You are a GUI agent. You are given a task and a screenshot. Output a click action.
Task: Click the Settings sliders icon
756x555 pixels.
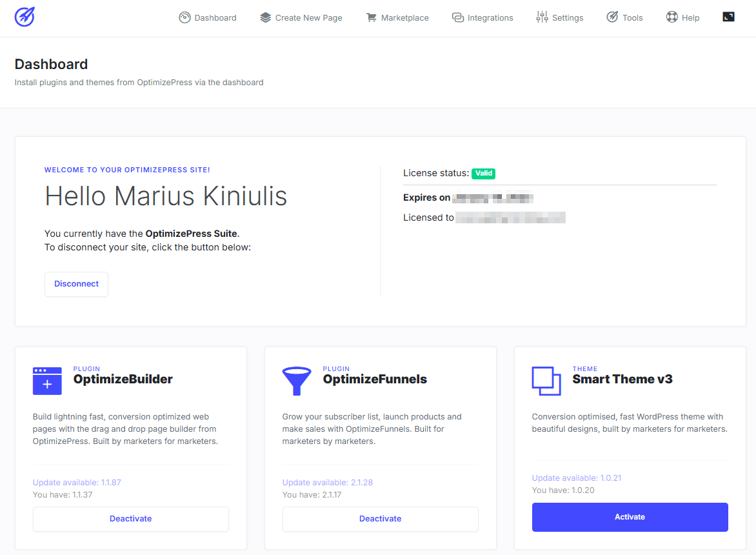[542, 17]
